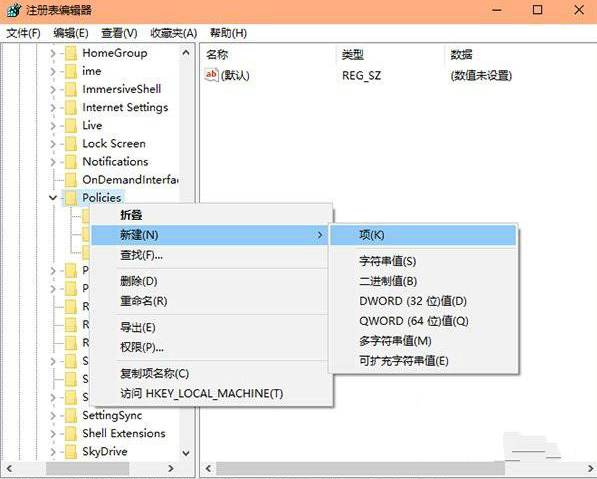
Task: Expand the Shell Extensions key
Action: (53, 434)
